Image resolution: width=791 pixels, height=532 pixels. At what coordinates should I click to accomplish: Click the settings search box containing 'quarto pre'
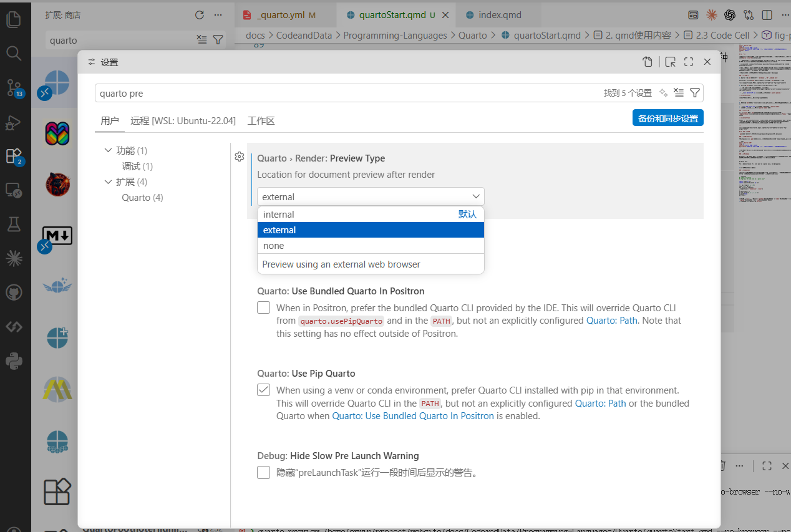point(343,94)
